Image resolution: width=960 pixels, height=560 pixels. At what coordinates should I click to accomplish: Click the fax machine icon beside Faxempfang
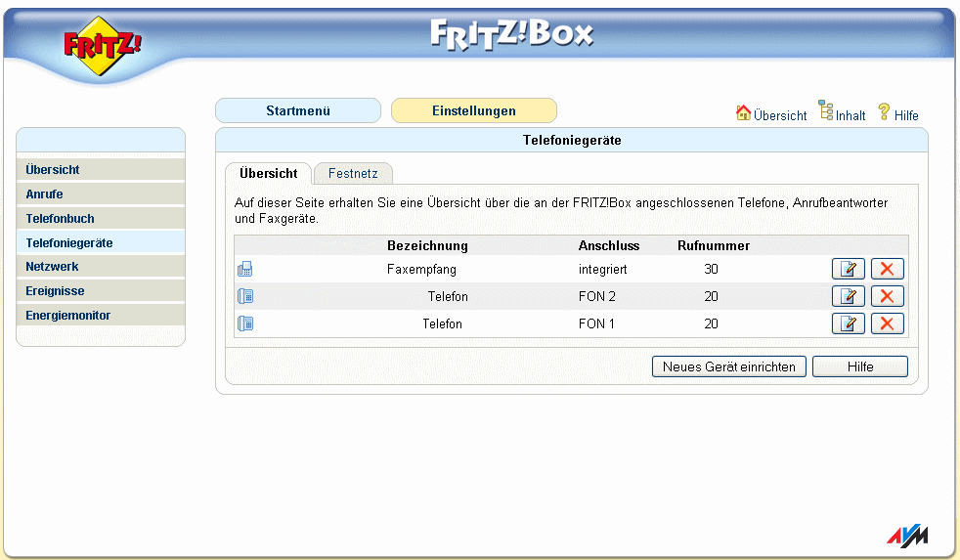coord(245,269)
